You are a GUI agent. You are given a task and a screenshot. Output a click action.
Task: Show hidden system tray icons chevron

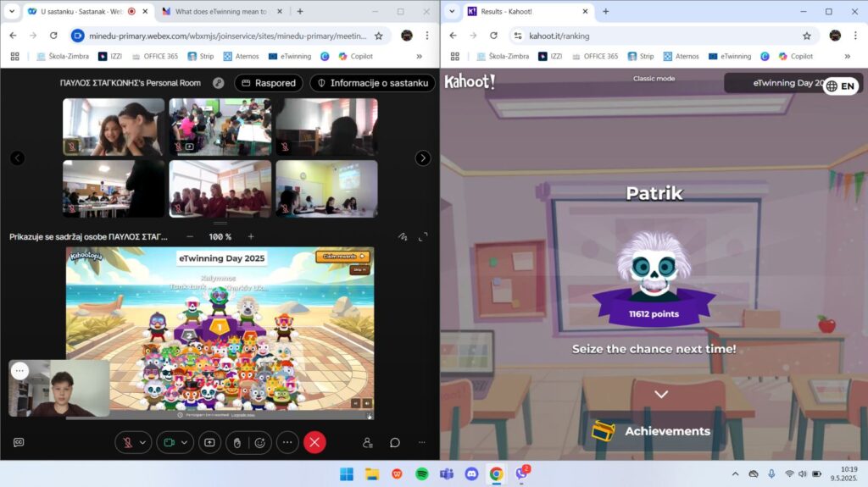point(735,473)
